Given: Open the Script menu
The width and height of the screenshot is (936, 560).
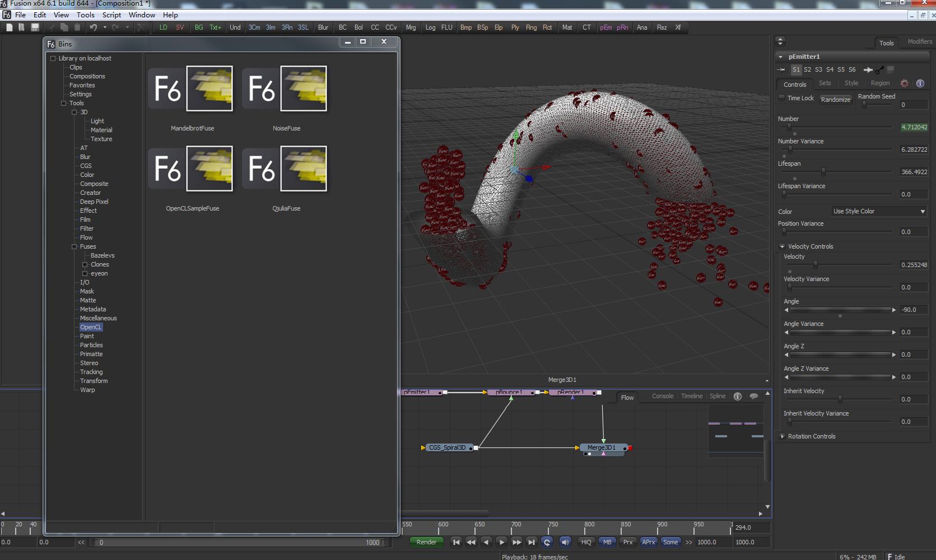Looking at the screenshot, I should tap(111, 15).
